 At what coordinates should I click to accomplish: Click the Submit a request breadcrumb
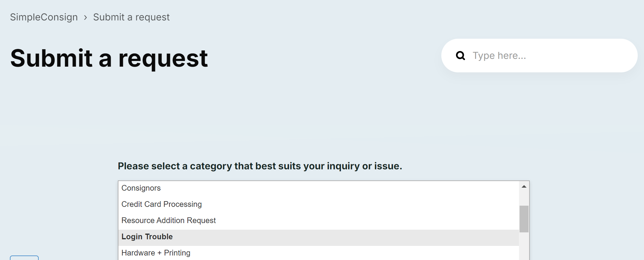131,17
